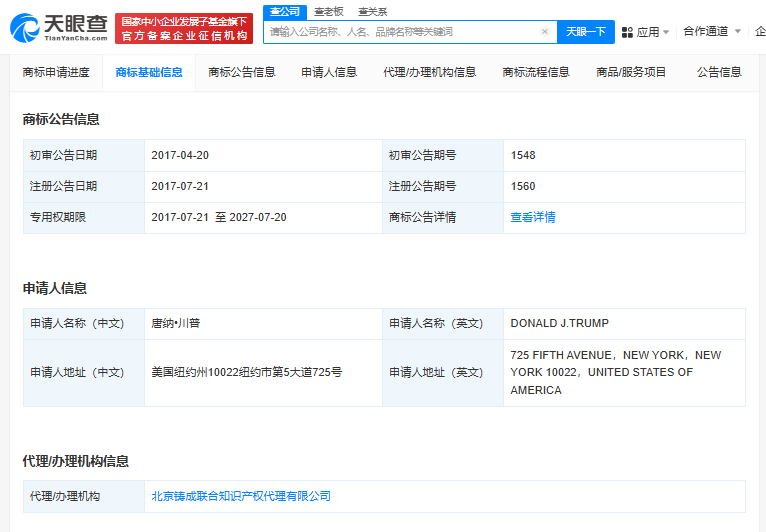Open the 商标流程信息 tab

[x=536, y=72]
